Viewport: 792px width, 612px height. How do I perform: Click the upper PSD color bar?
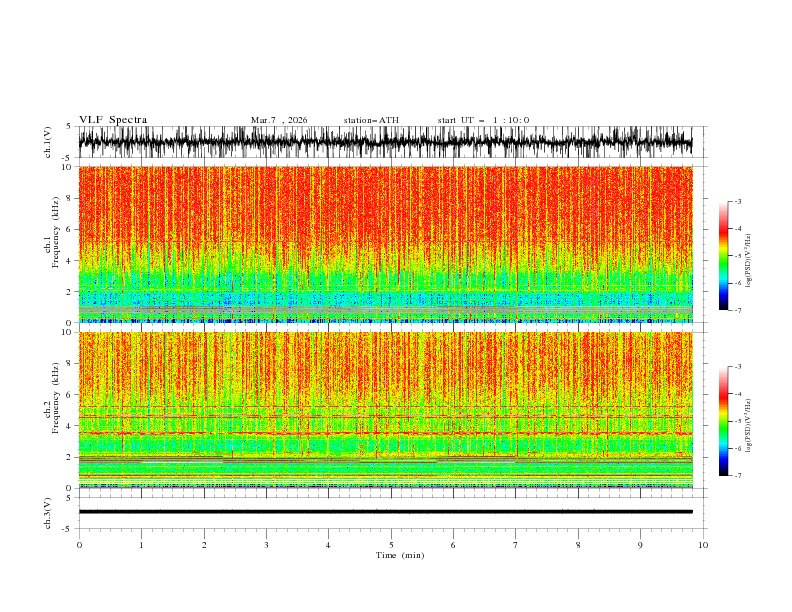pos(723,256)
